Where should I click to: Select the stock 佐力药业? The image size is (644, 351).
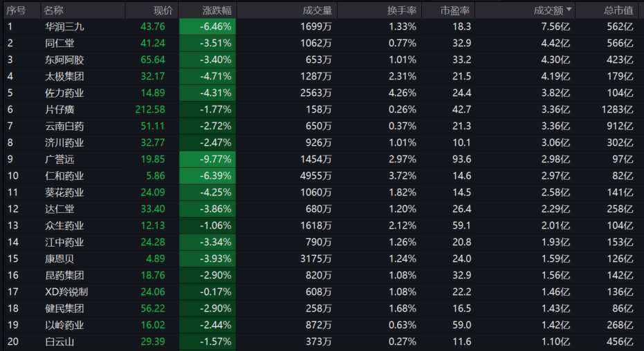(64, 93)
